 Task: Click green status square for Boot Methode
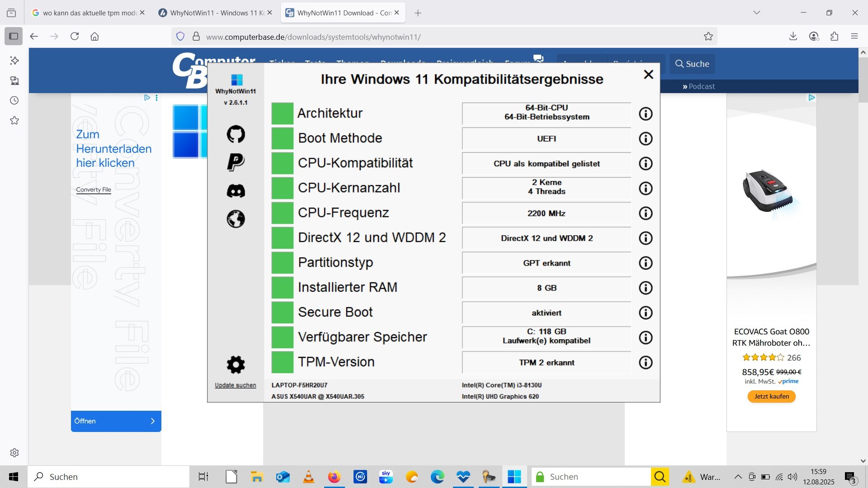[x=283, y=138]
